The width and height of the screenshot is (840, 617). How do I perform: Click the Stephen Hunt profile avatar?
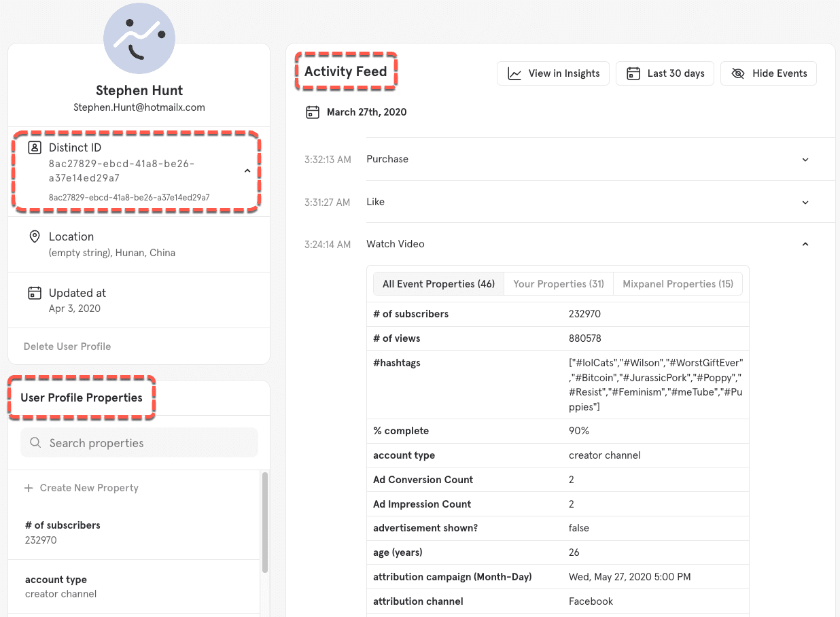click(x=139, y=39)
